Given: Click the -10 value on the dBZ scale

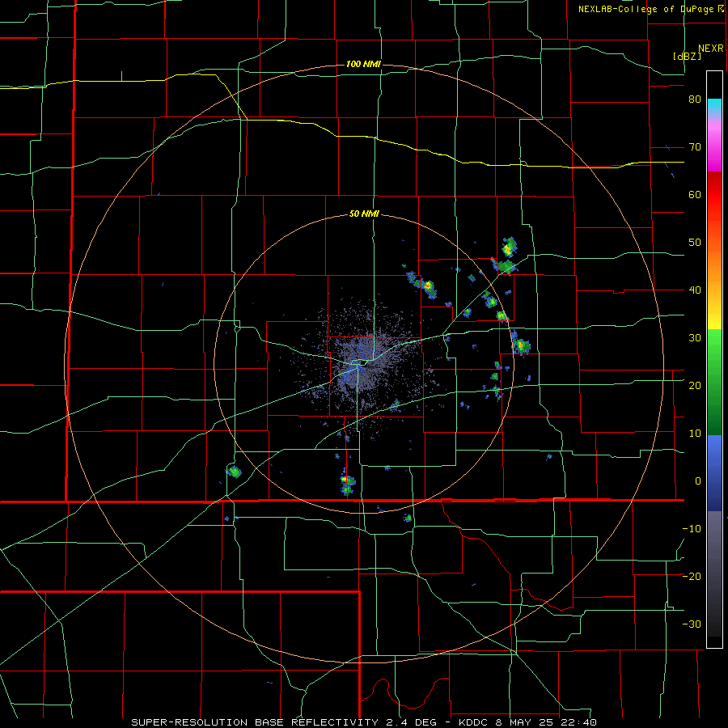Looking at the screenshot, I should 692,529.
